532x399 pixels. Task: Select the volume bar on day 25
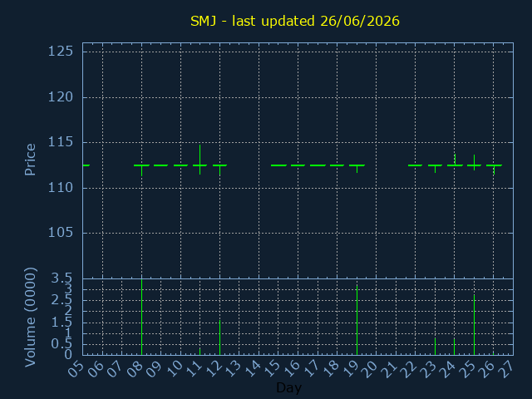click(475, 325)
